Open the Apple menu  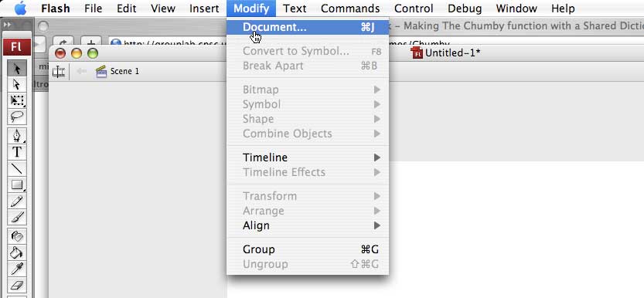(x=20, y=8)
